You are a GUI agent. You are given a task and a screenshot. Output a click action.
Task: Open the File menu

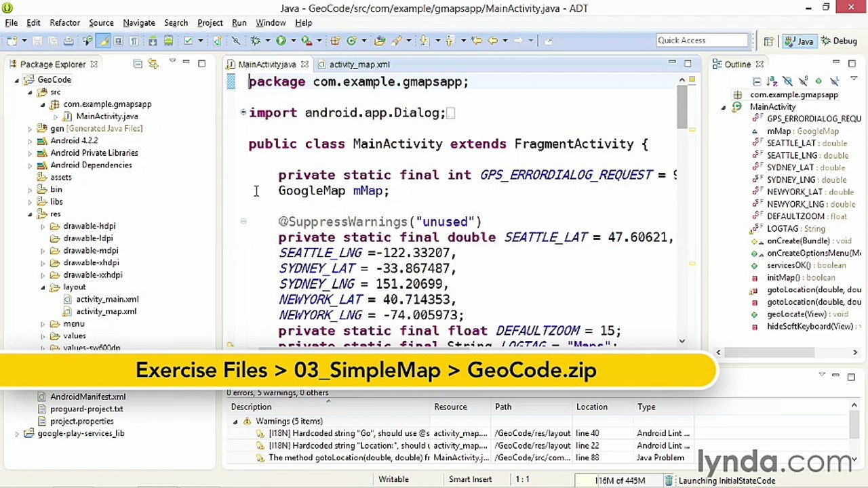12,22
